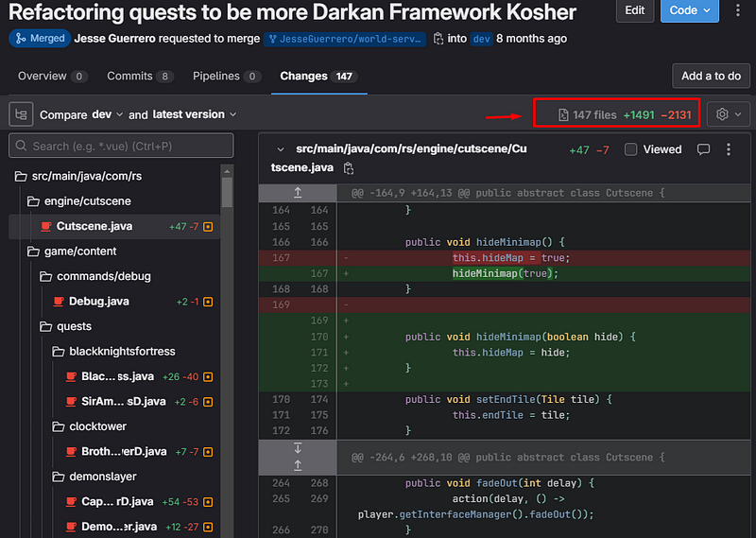This screenshot has height=538, width=756.
Task: Select SirAm...sD.java in the file tree
Action: click(114, 402)
